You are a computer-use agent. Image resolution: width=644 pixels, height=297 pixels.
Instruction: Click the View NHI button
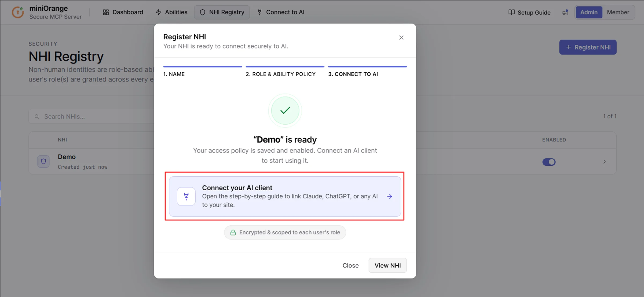tap(387, 265)
